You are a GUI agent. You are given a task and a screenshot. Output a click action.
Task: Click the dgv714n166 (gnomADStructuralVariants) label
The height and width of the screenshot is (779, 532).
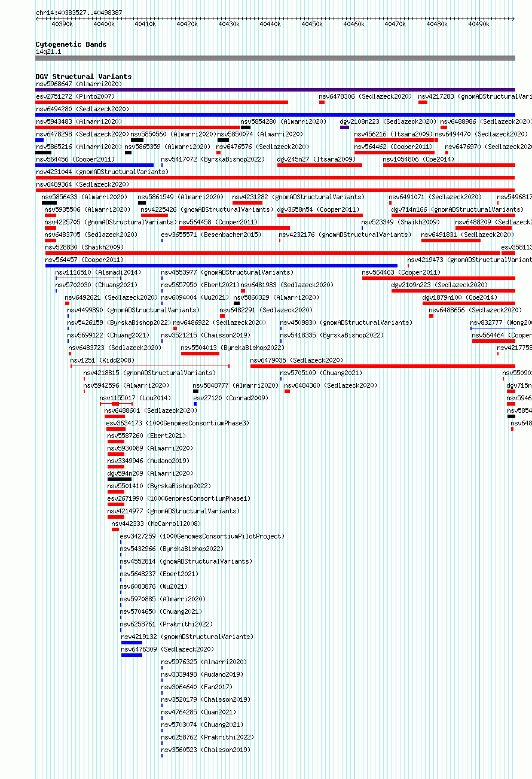pos(457,209)
